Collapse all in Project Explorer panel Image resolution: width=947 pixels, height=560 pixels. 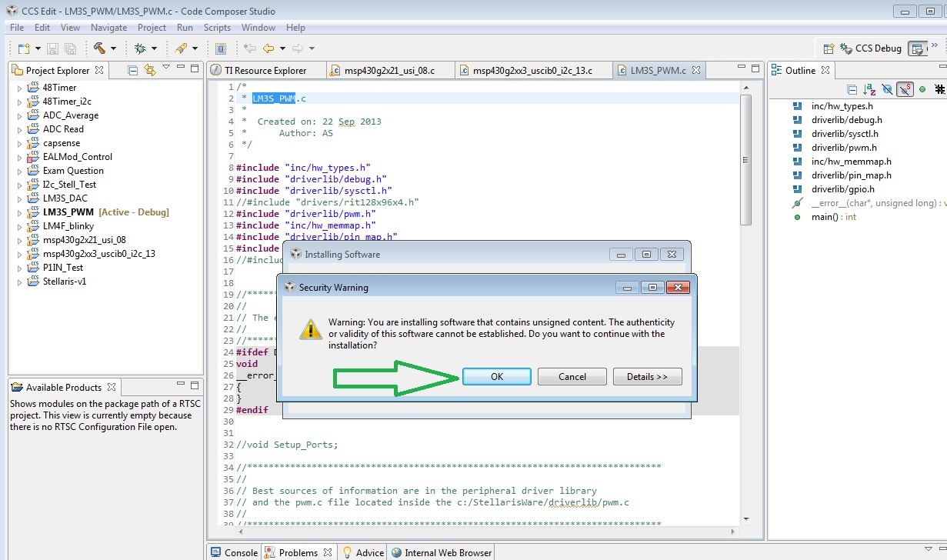tap(133, 70)
